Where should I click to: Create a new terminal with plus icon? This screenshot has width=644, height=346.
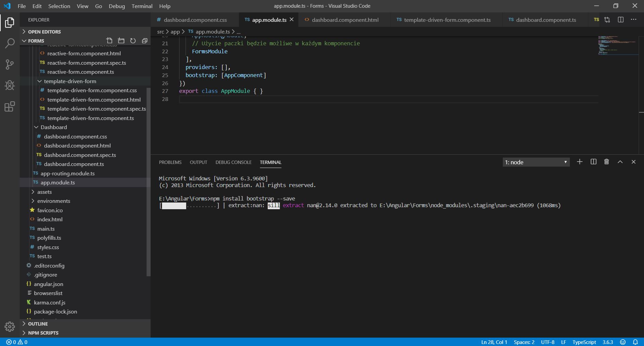coord(580,162)
